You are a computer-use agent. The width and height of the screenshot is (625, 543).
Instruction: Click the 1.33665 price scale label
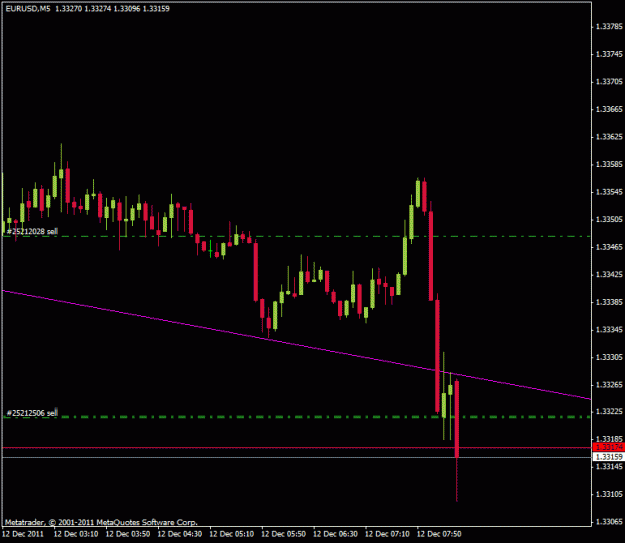[x=609, y=109]
